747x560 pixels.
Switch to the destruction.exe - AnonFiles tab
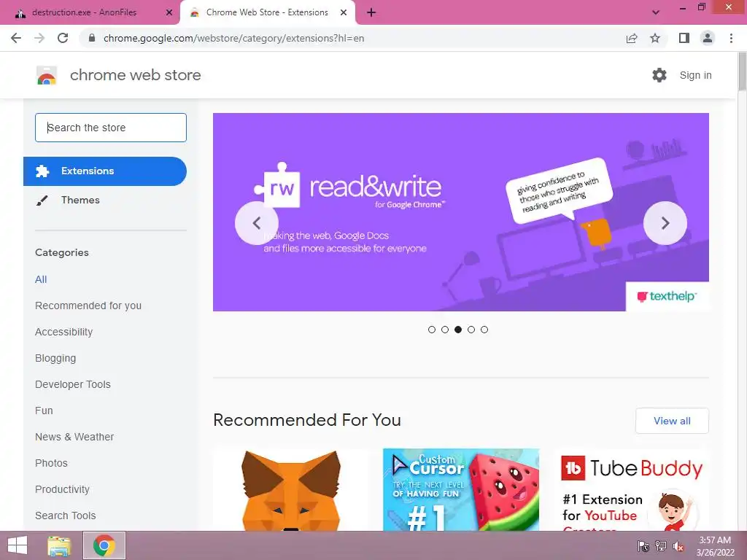pyautogui.click(x=90, y=13)
